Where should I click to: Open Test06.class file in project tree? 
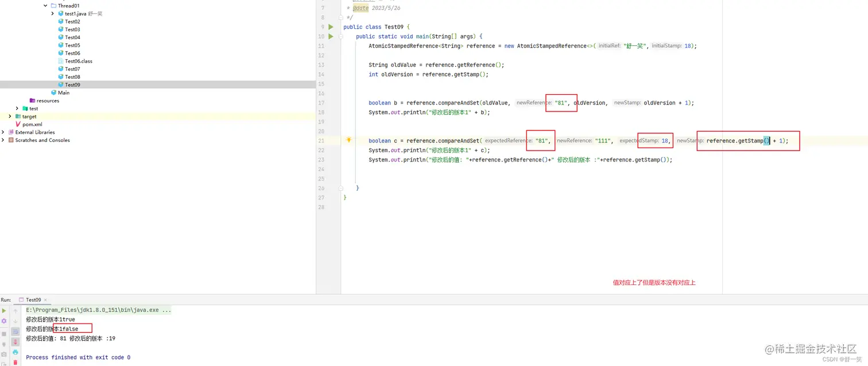[79, 61]
